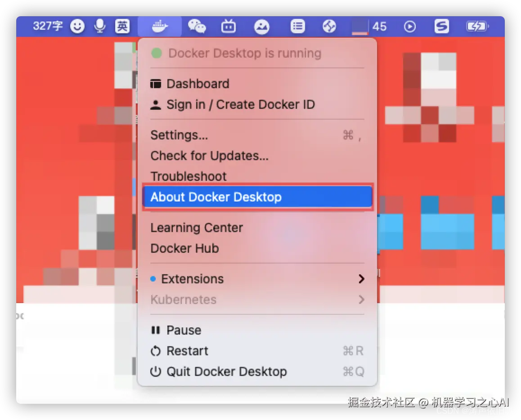Click the 45 usage meter in menu bar

[369, 26]
